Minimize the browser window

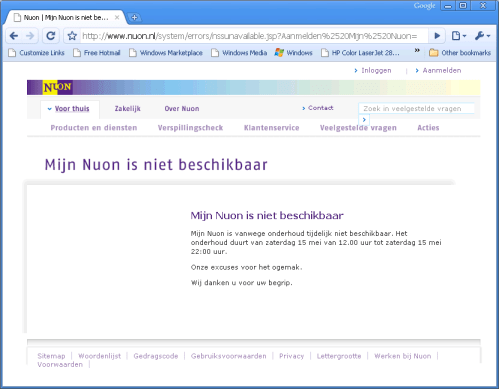pos(448,6)
